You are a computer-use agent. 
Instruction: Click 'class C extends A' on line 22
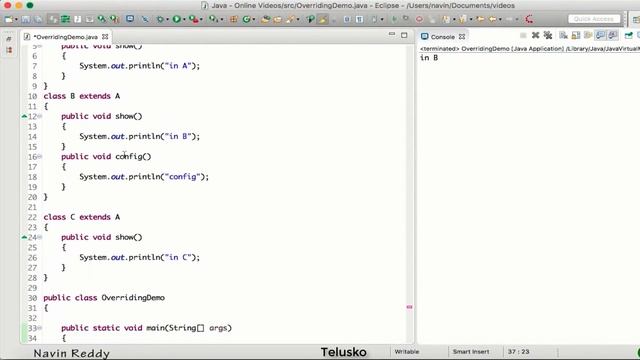(82, 217)
